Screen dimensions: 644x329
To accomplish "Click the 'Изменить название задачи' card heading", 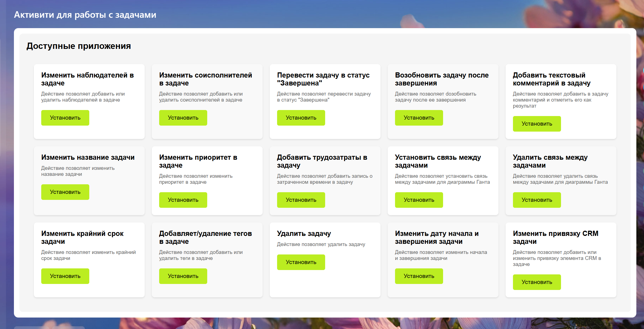I will pos(88,157).
